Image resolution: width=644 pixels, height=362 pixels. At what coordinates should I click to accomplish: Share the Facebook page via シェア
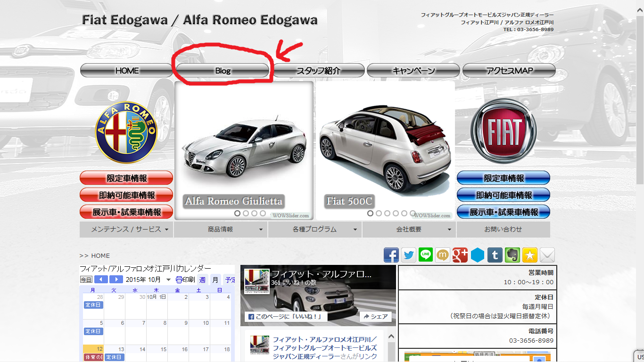[x=376, y=317]
